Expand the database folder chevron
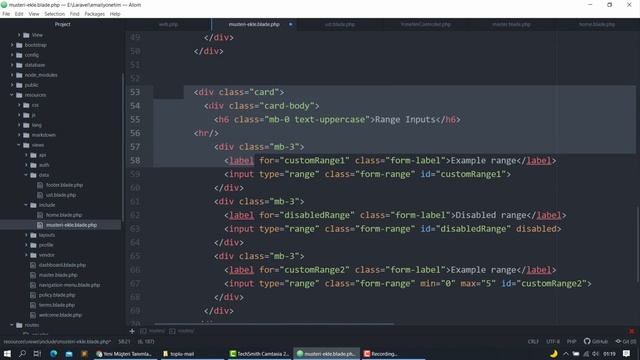640x360 pixels. [12, 65]
